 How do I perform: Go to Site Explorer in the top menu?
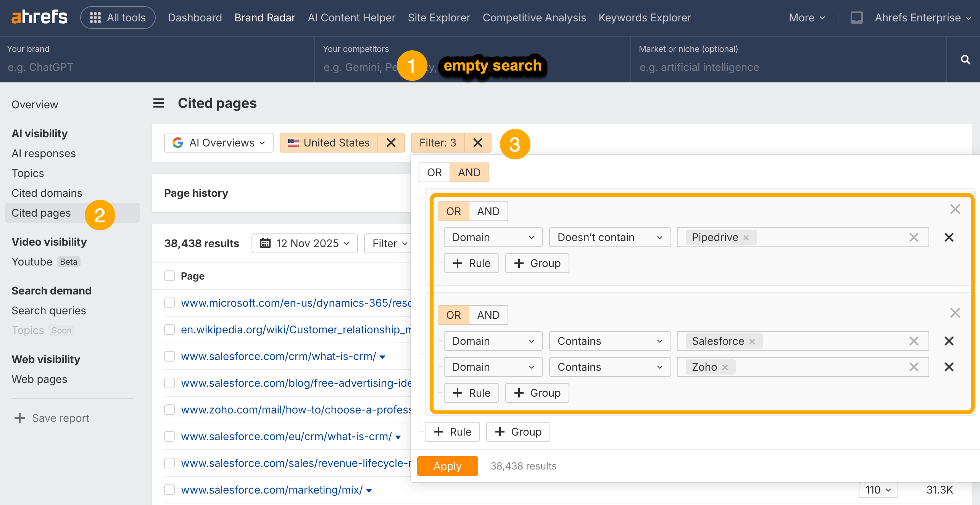pos(439,18)
